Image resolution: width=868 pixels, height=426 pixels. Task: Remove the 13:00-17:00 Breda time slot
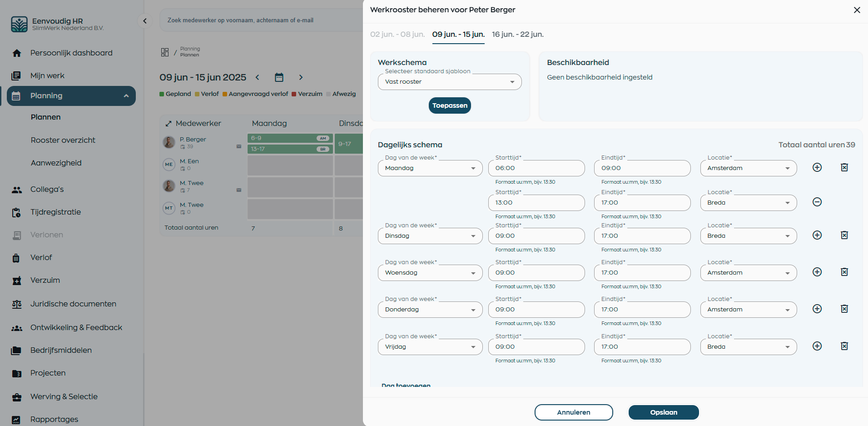(x=817, y=202)
